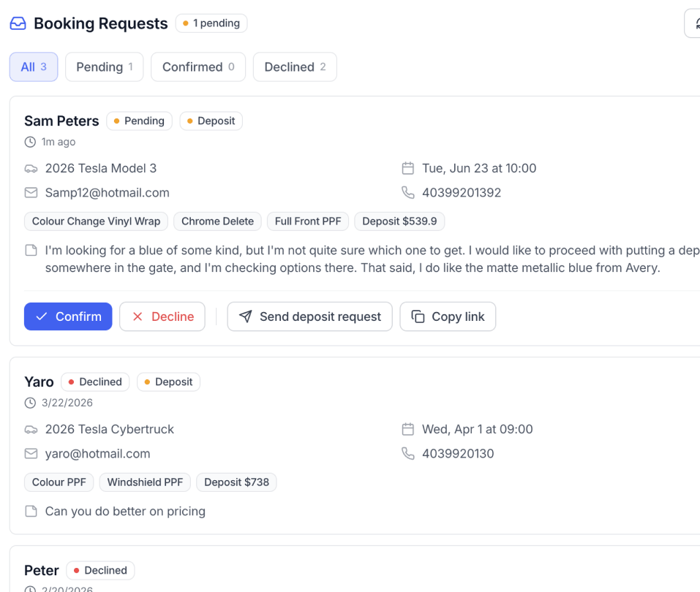
Task: Click the Windshield PPF tag
Action: click(x=145, y=482)
